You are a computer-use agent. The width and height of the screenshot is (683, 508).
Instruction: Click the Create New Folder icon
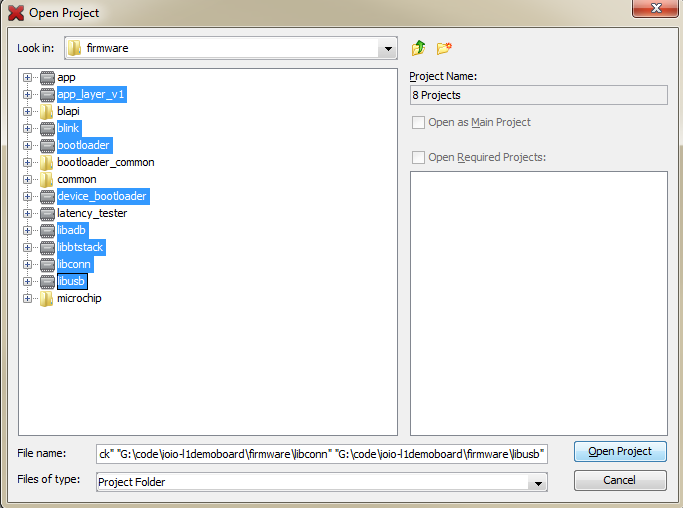pos(444,48)
